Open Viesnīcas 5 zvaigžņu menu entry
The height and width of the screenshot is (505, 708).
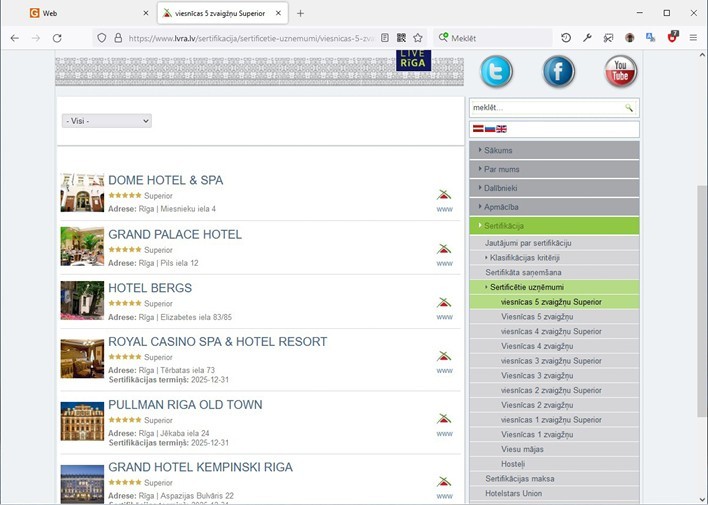[x=554, y=317]
